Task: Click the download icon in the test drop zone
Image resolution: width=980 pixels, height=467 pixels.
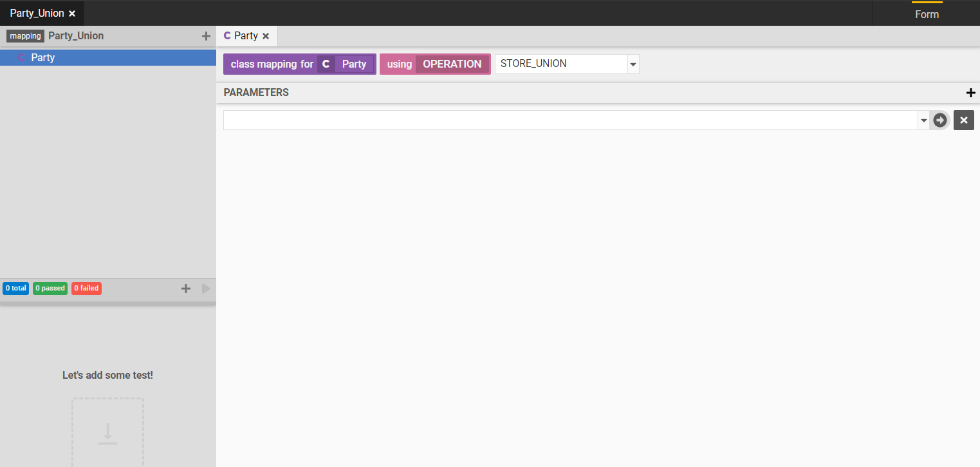Action: [107, 433]
